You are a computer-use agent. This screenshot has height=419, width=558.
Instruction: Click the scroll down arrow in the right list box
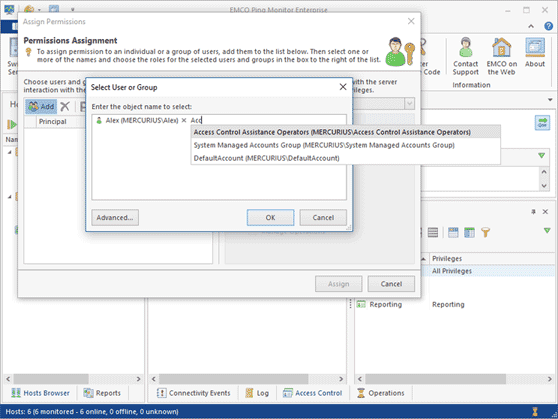pyautogui.click(x=544, y=185)
